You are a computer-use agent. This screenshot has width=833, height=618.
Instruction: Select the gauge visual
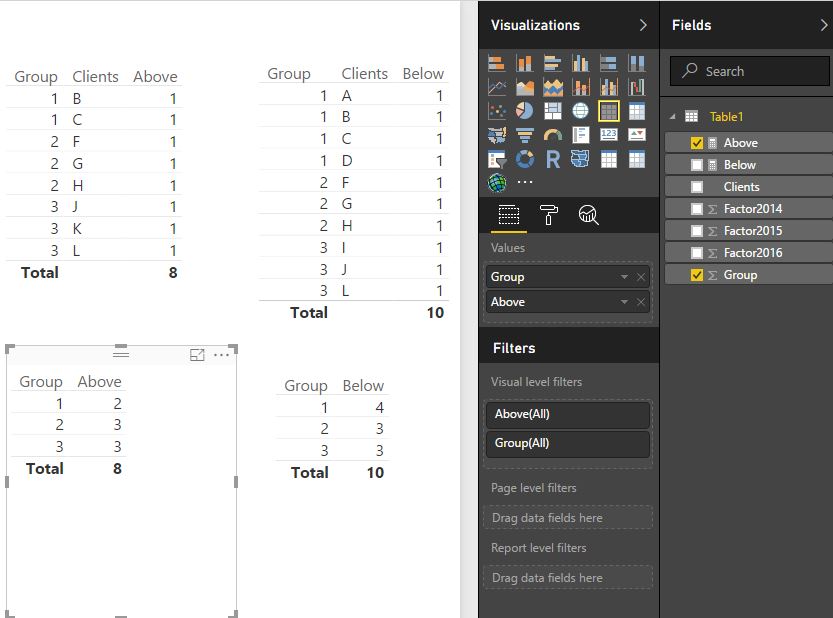[552, 135]
